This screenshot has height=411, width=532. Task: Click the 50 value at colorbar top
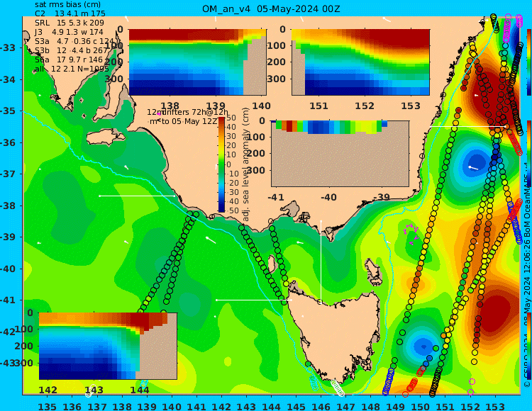pos(231,118)
